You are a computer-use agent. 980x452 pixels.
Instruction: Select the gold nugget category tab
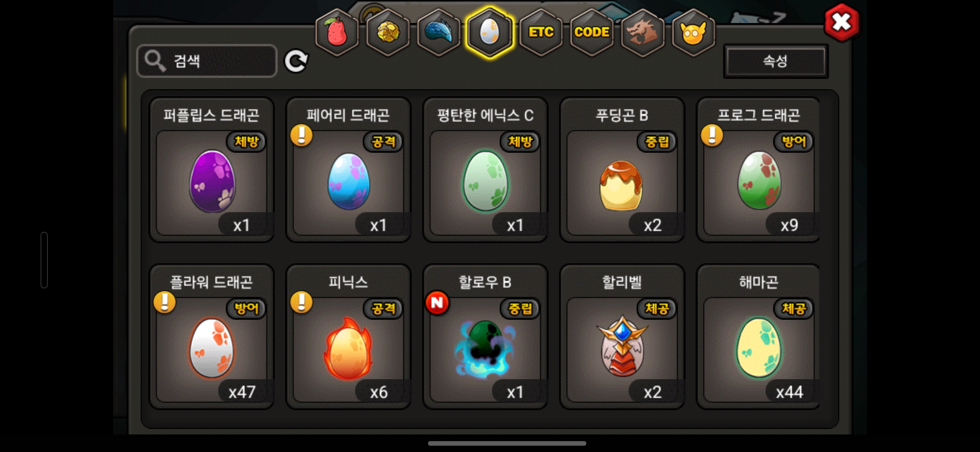388,33
